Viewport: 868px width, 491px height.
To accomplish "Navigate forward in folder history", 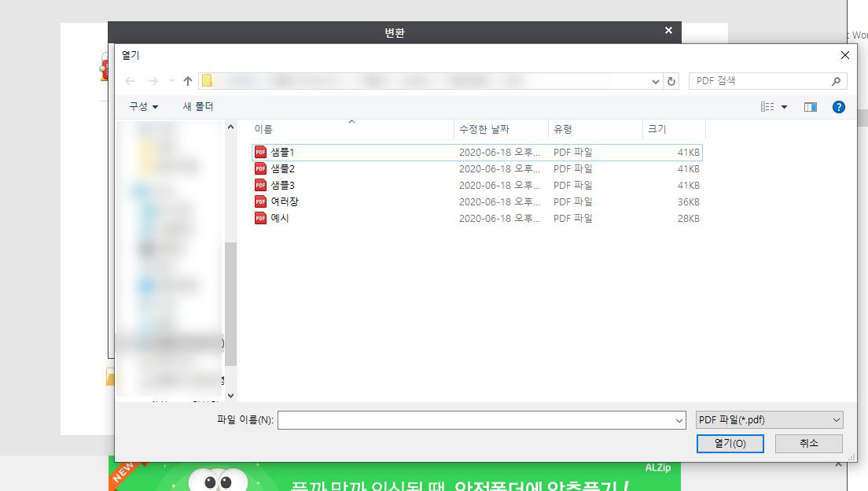I will [x=153, y=81].
